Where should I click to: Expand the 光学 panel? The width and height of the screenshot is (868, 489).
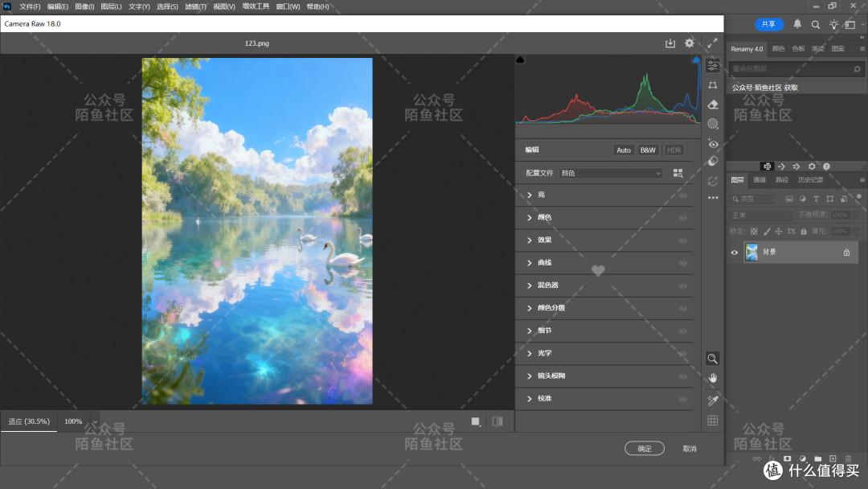[x=529, y=353]
